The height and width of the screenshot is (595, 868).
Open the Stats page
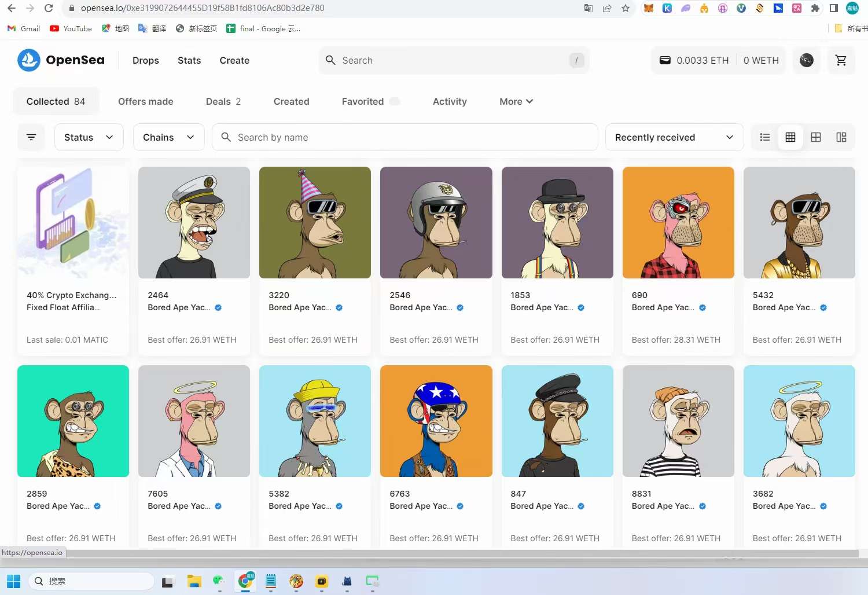[189, 60]
